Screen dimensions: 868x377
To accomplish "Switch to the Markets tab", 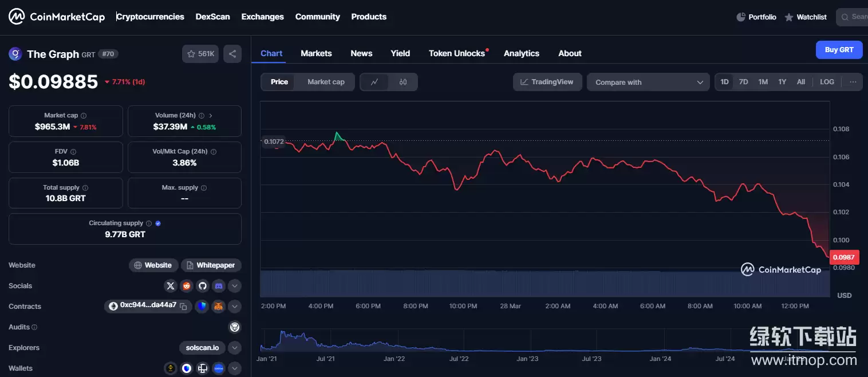I will click(x=316, y=53).
